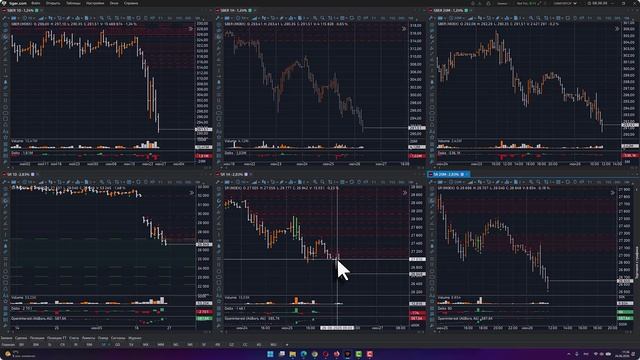Open the Окна menu

click(x=114, y=3)
